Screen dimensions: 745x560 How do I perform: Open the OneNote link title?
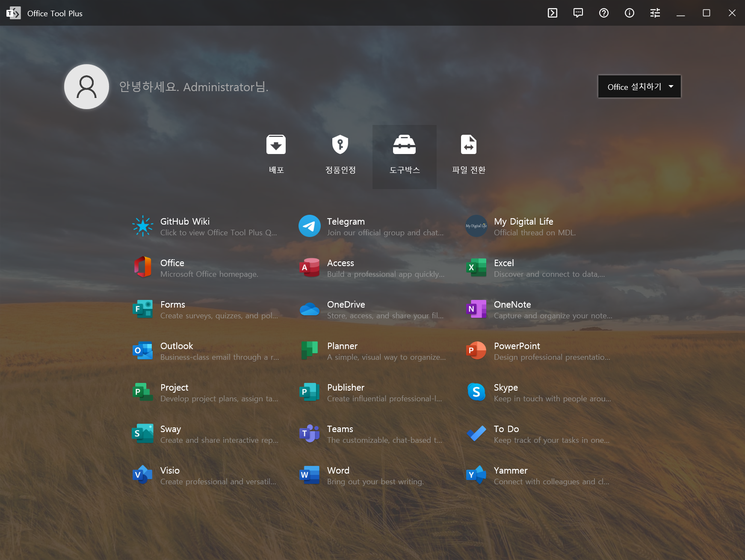click(x=512, y=304)
